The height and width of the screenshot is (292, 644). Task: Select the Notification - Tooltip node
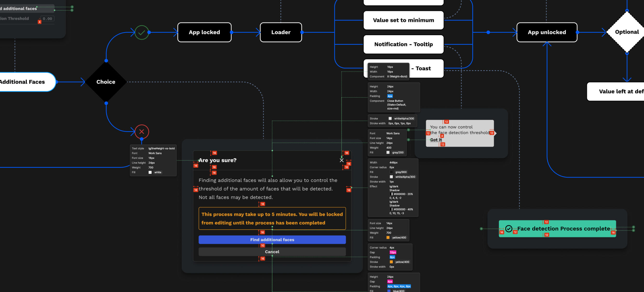coord(403,44)
